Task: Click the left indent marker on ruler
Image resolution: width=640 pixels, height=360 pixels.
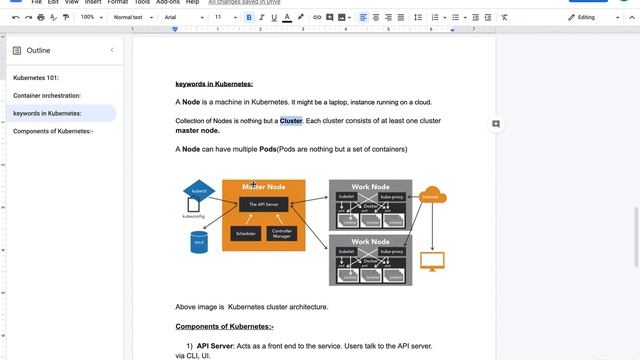Action: pyautogui.click(x=175, y=29)
